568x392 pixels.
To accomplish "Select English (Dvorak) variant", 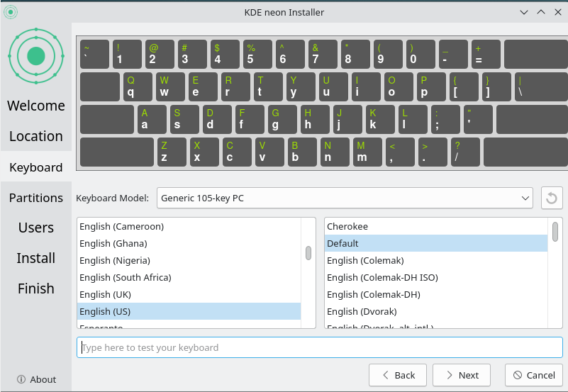I will [436, 311].
